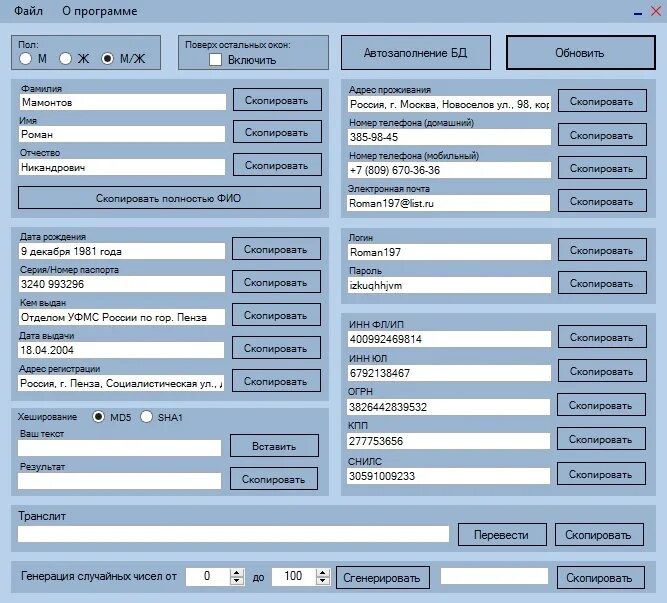
Task: Click the Электронная почта field
Action: tap(449, 203)
